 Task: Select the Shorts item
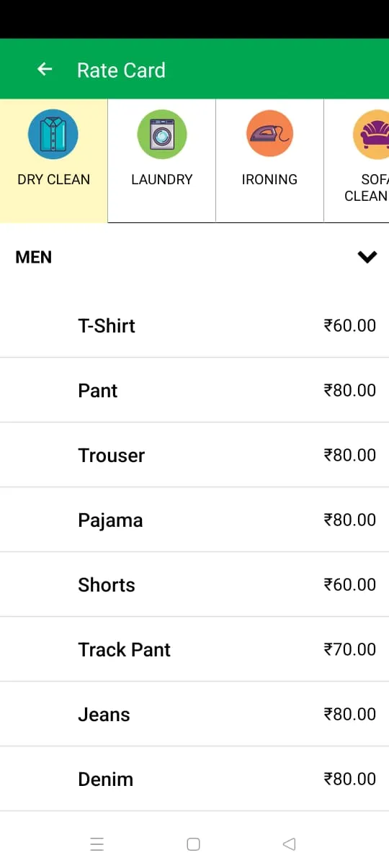point(194,584)
